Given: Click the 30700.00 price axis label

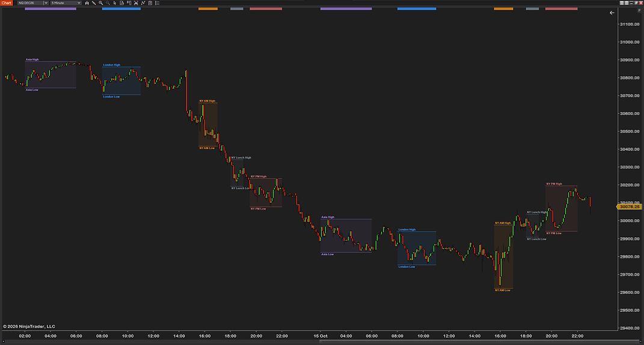Looking at the screenshot, I should point(630,95).
